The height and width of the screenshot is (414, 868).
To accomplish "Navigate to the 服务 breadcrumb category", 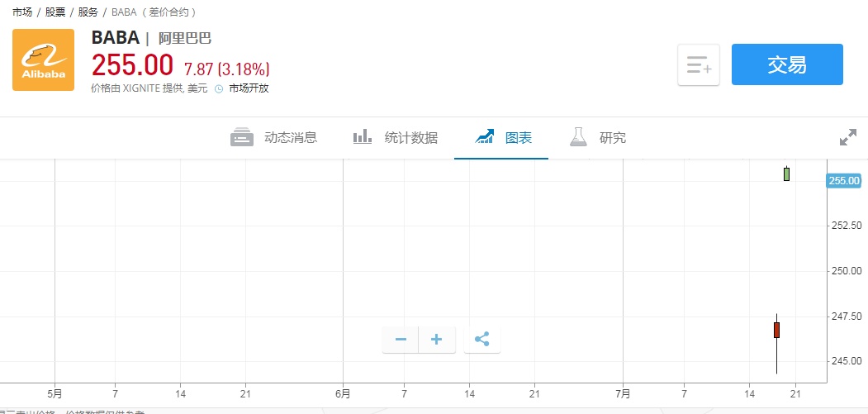I will click(88, 12).
